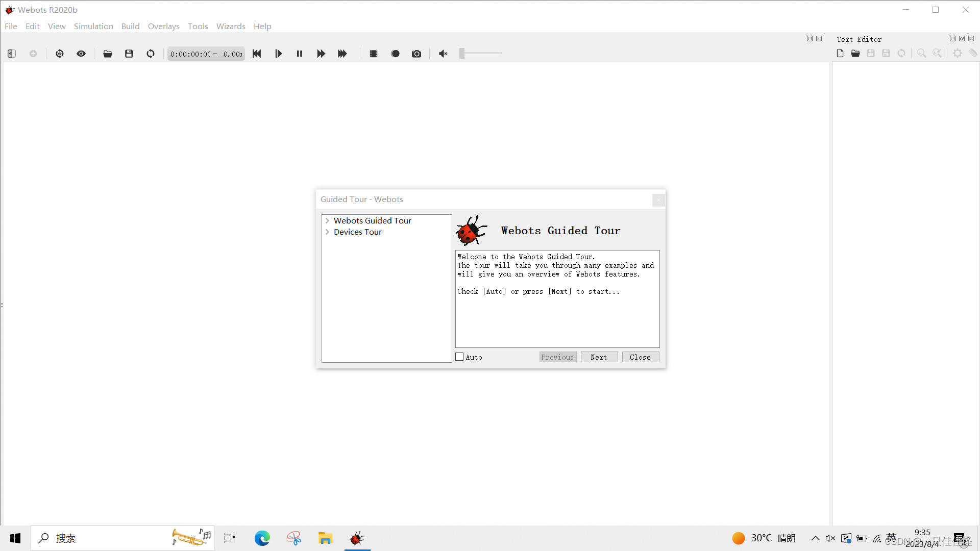The width and height of the screenshot is (980, 551).
Task: Expand the Devices Tour tree item
Action: (x=328, y=232)
